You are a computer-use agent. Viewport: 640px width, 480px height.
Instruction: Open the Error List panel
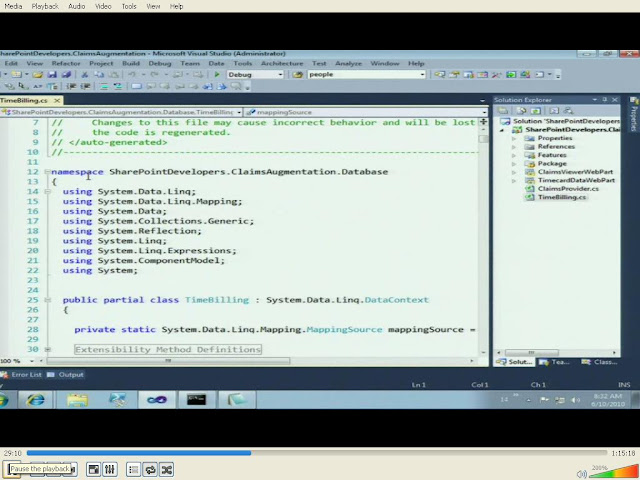point(22,374)
